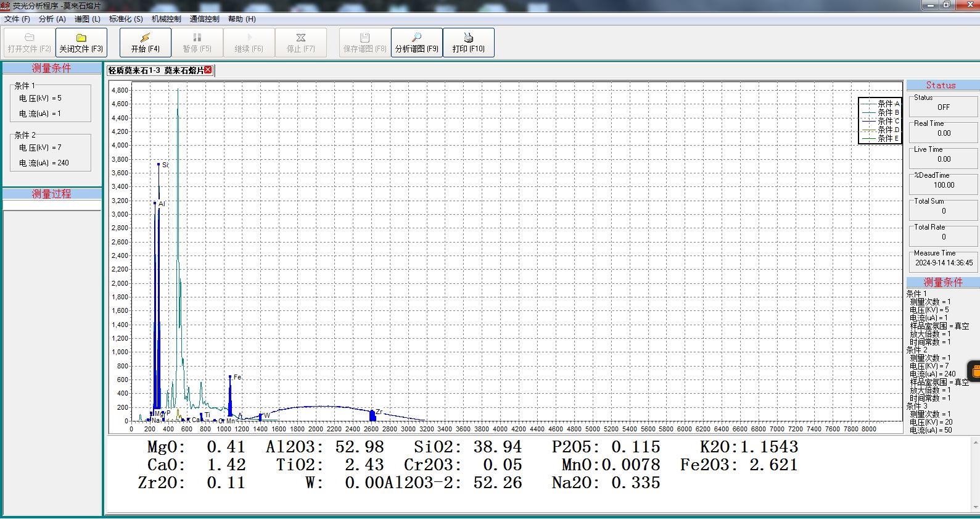Click 条件 1 电压(kV) = 5 in left panel
The height and width of the screenshot is (519, 980).
(x=40, y=98)
